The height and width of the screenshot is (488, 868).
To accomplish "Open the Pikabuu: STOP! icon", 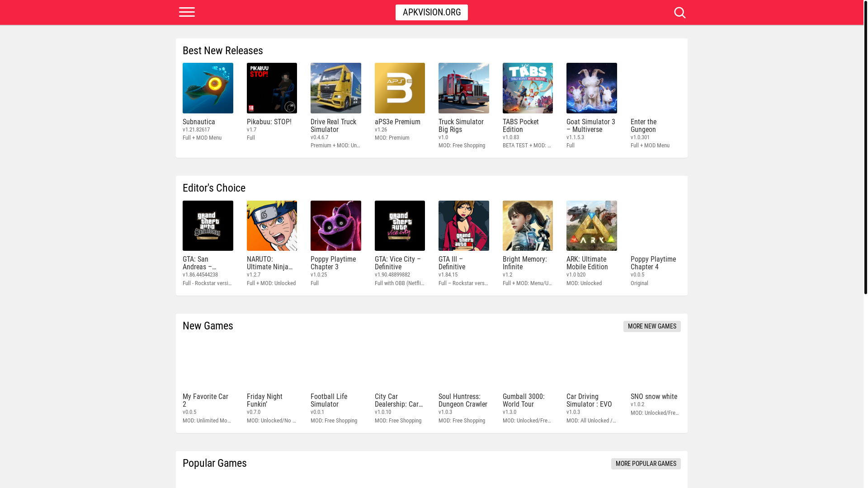I will click(x=272, y=88).
